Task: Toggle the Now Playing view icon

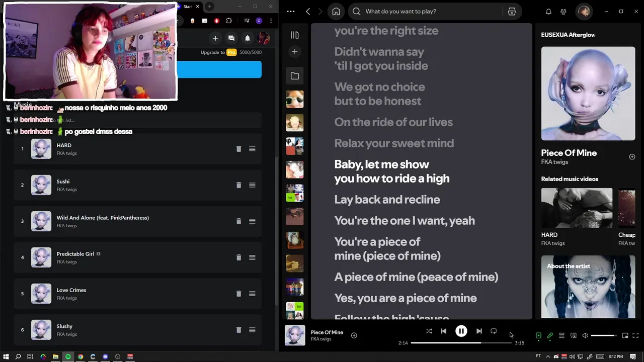Action: point(538,335)
